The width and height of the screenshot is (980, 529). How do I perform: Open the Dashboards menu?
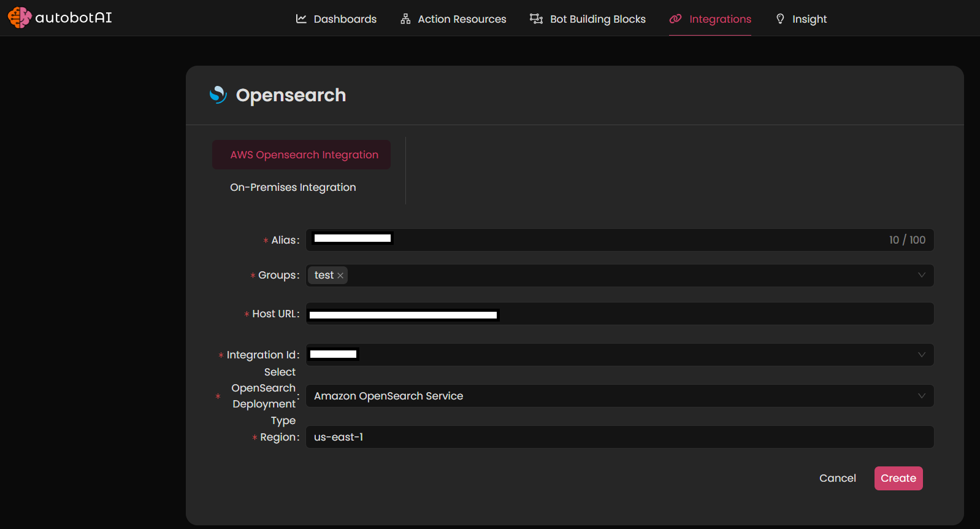336,19
